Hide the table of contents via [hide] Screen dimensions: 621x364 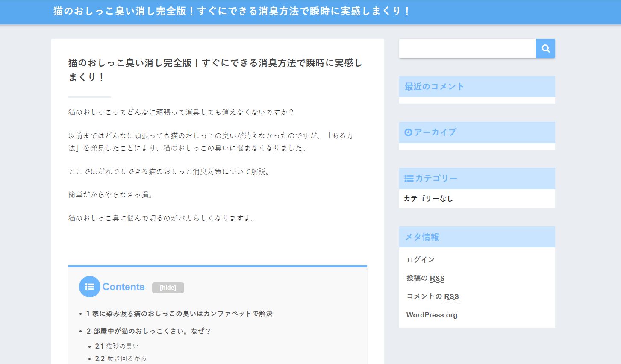(168, 288)
